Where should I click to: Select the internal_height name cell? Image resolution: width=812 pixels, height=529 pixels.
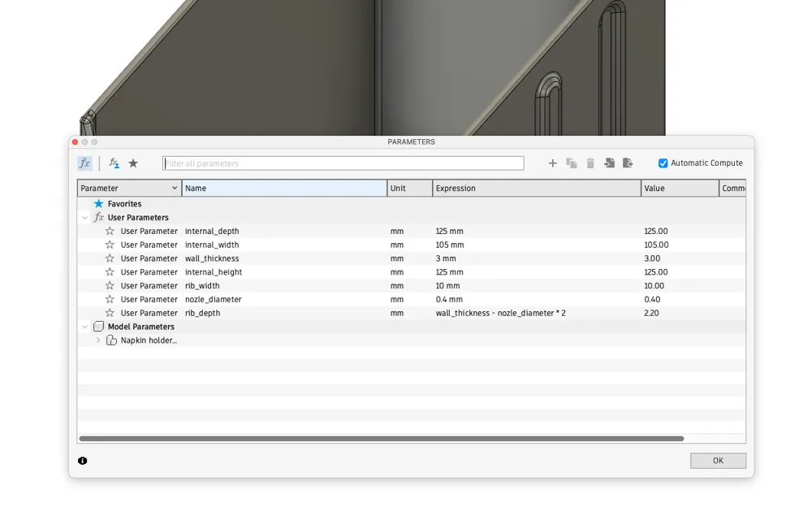point(284,272)
